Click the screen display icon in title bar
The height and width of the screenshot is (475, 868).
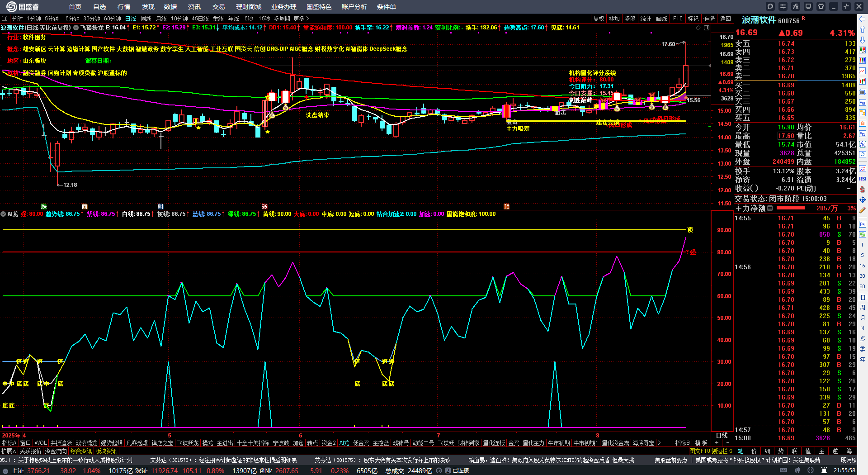click(808, 6)
